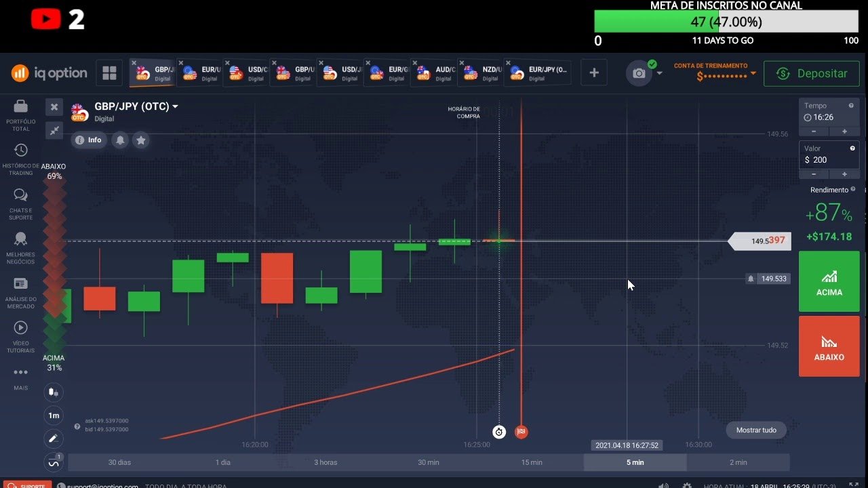The width and height of the screenshot is (868, 488).
Task: Toggle the purchase timer icon below the chart
Action: pos(499,432)
